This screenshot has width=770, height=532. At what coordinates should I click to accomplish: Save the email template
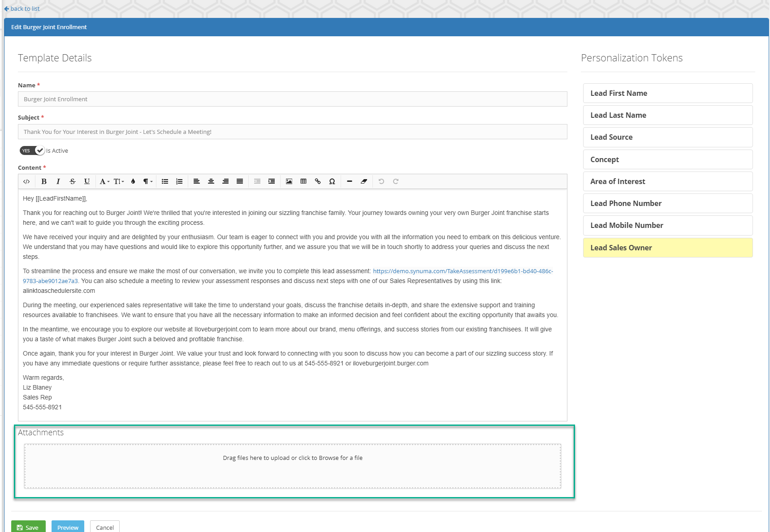point(28,527)
